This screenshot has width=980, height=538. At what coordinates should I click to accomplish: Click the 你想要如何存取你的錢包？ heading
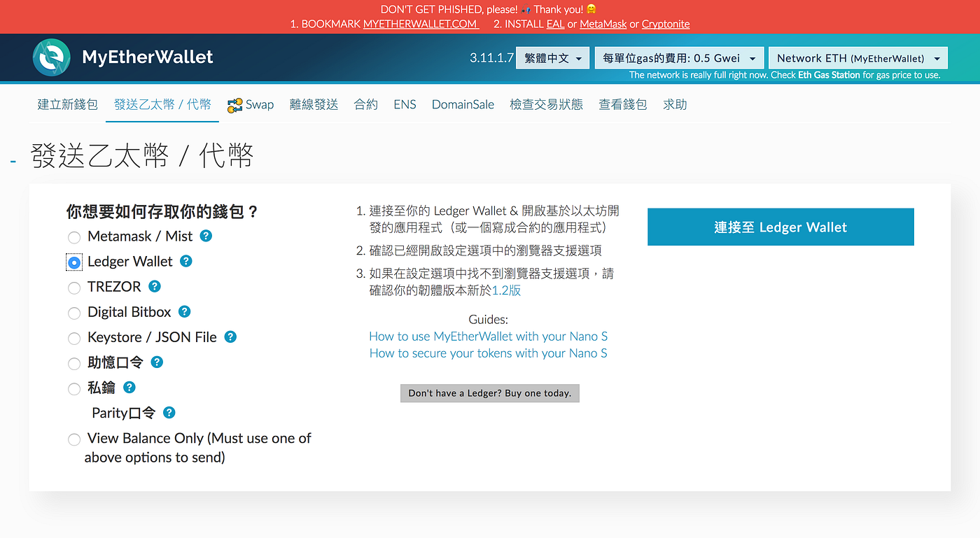point(163,211)
